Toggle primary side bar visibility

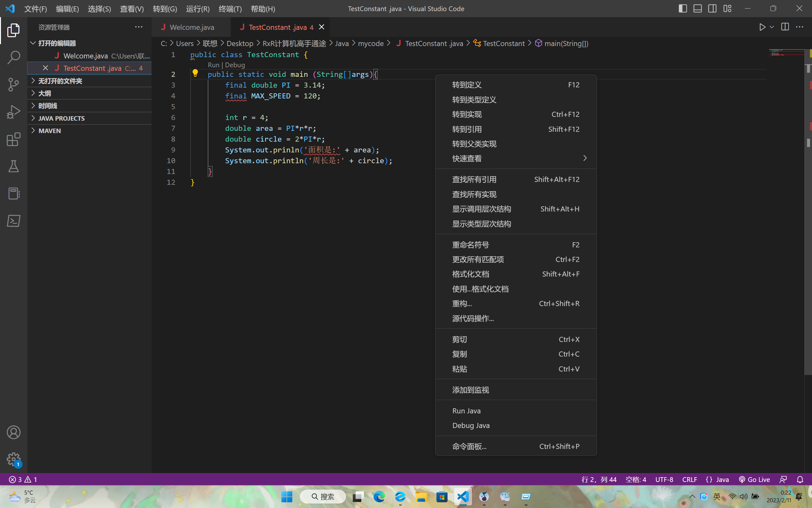(x=683, y=8)
